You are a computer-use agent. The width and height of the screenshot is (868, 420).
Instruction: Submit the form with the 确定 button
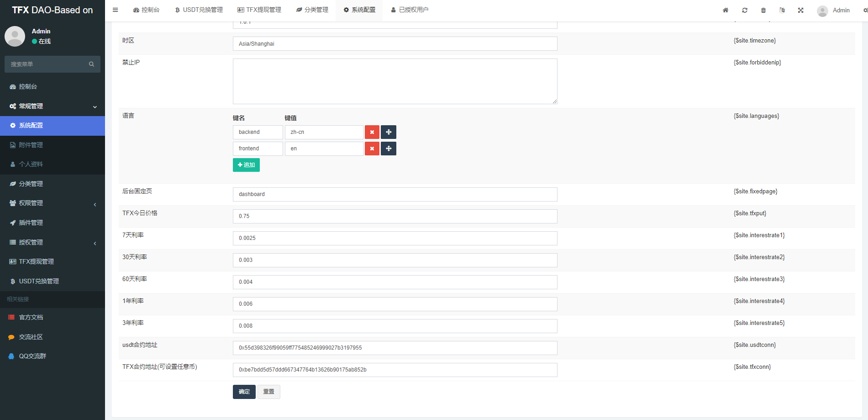[x=244, y=392]
